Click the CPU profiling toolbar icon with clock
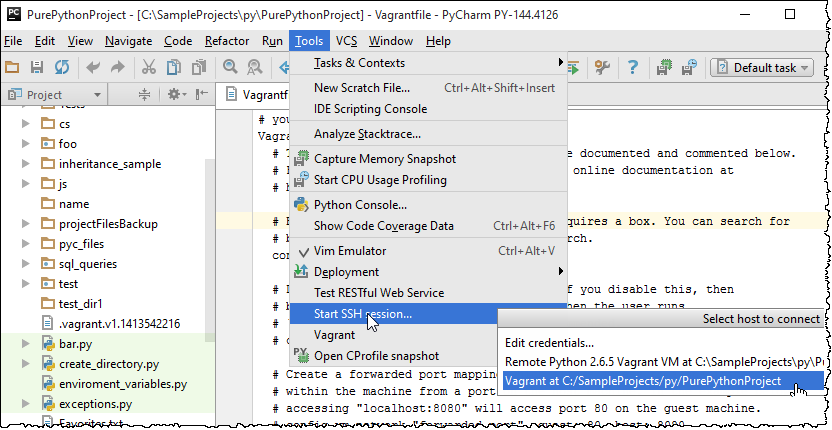 tap(689, 67)
